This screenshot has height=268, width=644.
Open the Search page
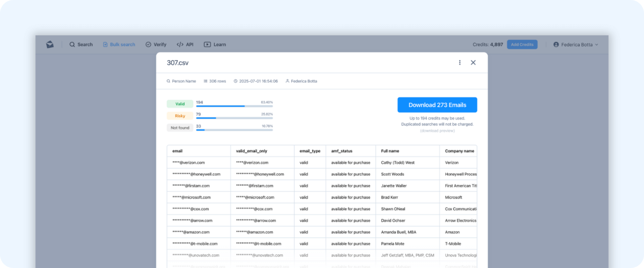[81, 44]
